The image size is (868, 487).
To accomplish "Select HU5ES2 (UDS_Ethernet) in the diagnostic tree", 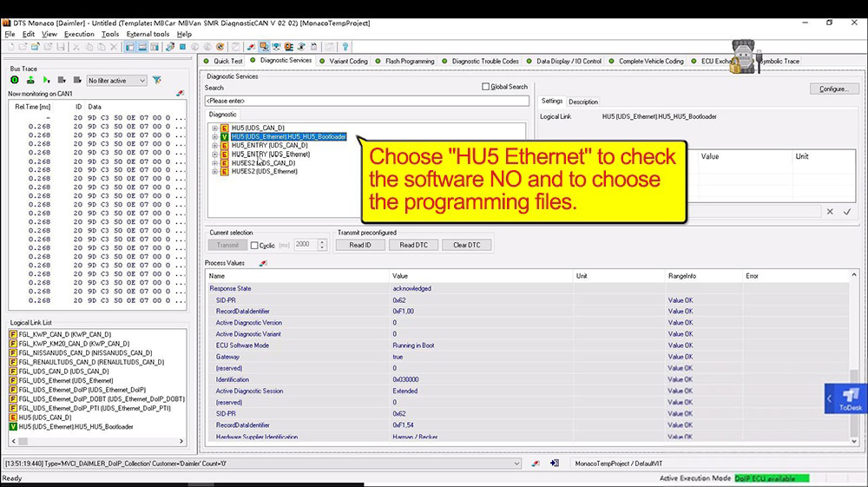I will point(264,172).
